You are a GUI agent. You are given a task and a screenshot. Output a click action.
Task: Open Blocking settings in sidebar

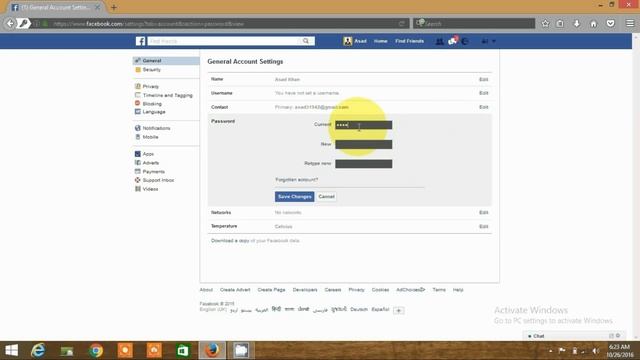tap(152, 104)
